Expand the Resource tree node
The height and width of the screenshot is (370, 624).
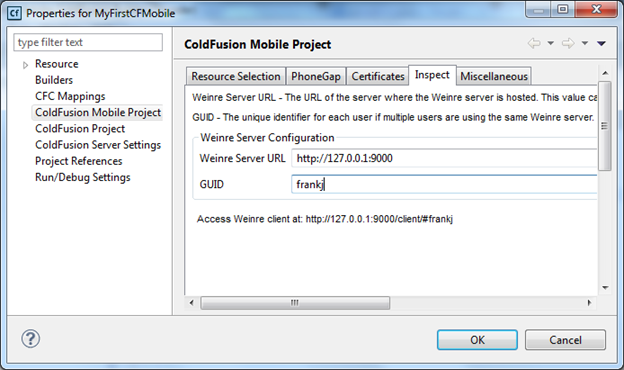coord(25,65)
